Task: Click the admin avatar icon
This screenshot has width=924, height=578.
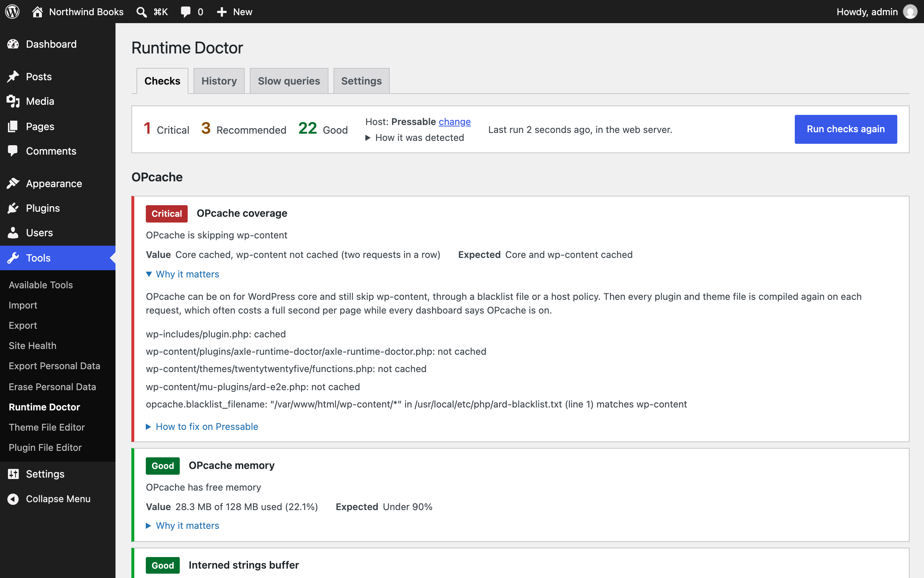Action: (910, 12)
